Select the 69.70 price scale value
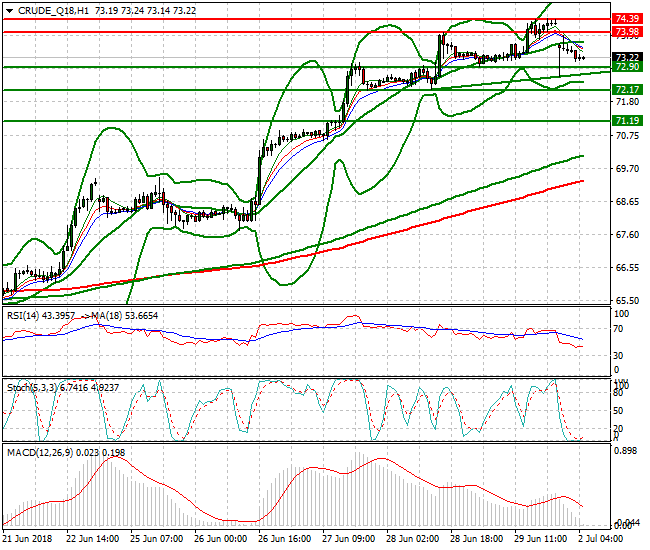The width and height of the screenshot is (650, 550). (x=627, y=169)
